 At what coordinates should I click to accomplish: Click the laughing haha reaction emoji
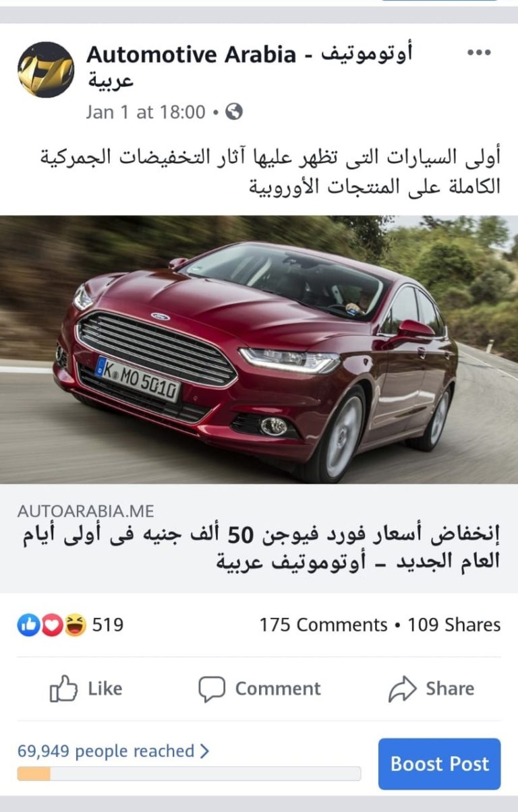pyautogui.click(x=75, y=625)
